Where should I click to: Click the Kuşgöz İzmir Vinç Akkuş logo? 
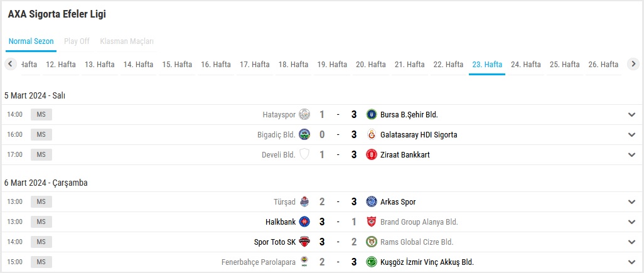372,262
